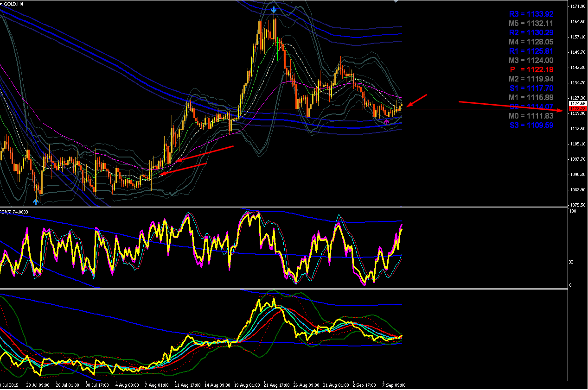Click the RSI(5) 74.0683 indicator label
This screenshot has width=588, height=390.
(14, 212)
